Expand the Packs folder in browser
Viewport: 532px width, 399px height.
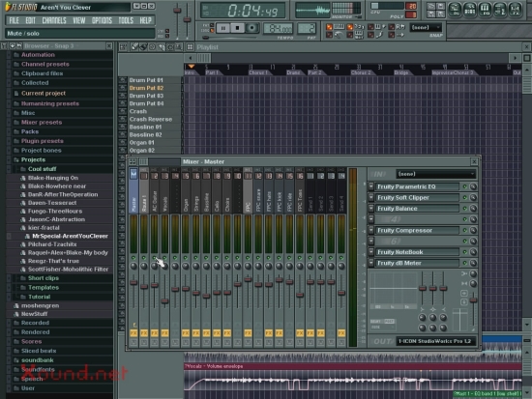[x=30, y=131]
